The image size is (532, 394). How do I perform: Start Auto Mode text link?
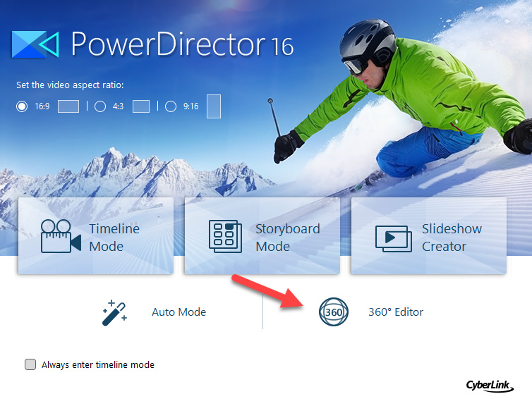[x=179, y=312]
